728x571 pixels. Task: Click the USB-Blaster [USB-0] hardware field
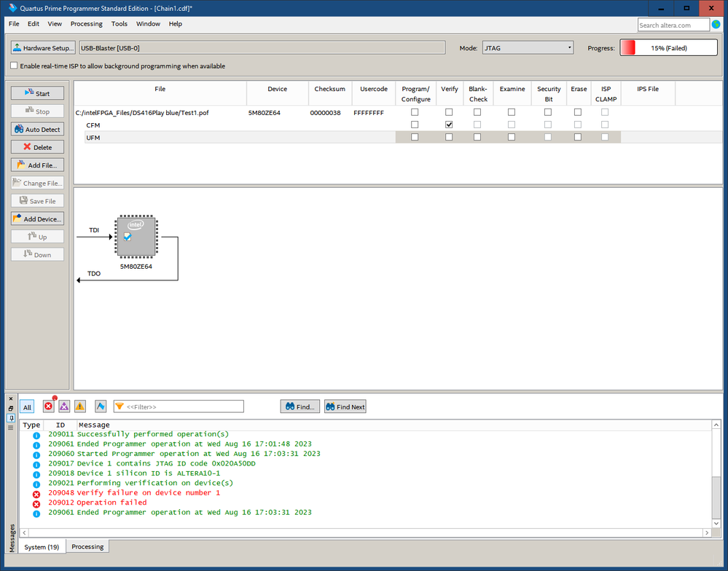[x=262, y=48]
